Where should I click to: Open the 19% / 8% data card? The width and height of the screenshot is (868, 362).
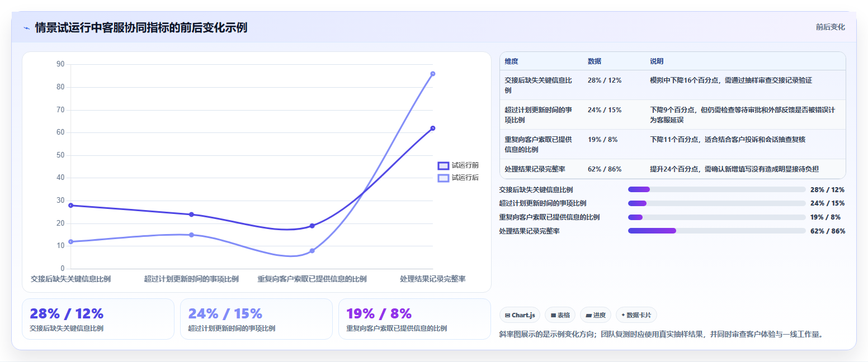point(414,319)
